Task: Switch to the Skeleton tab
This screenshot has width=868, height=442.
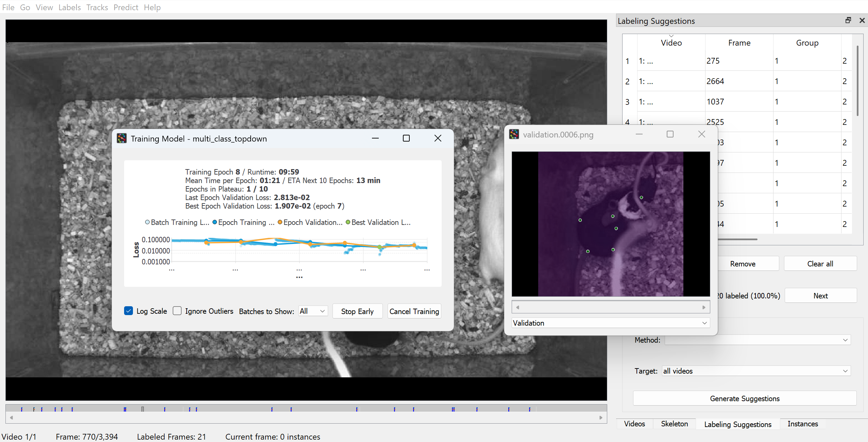Action: click(x=674, y=424)
